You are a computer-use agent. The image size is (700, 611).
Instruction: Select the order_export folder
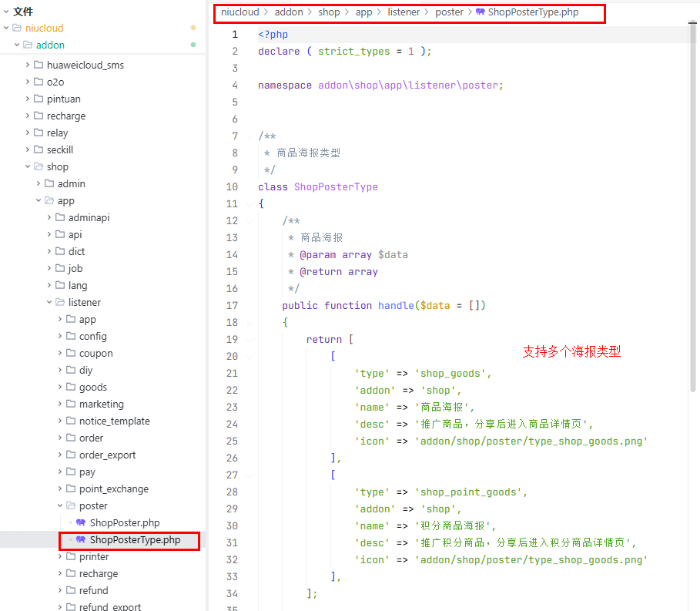pyautogui.click(x=107, y=455)
